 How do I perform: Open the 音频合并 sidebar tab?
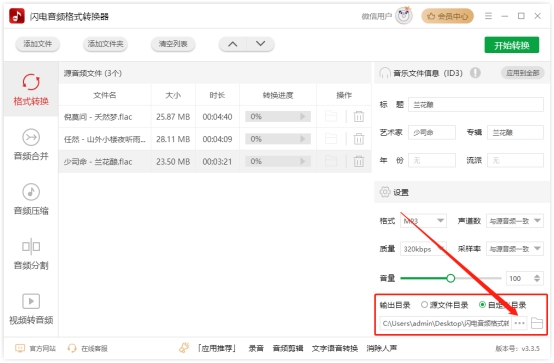point(31,145)
